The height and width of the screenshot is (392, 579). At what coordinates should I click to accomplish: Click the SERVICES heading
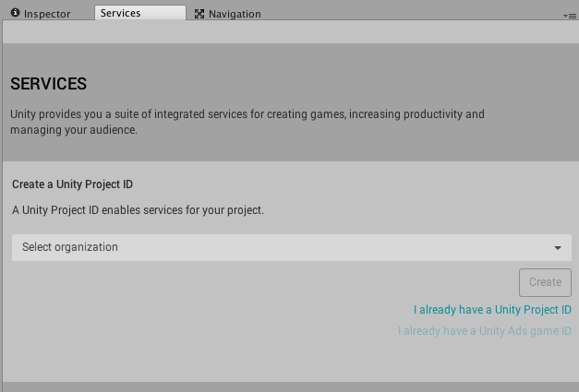[x=49, y=84]
